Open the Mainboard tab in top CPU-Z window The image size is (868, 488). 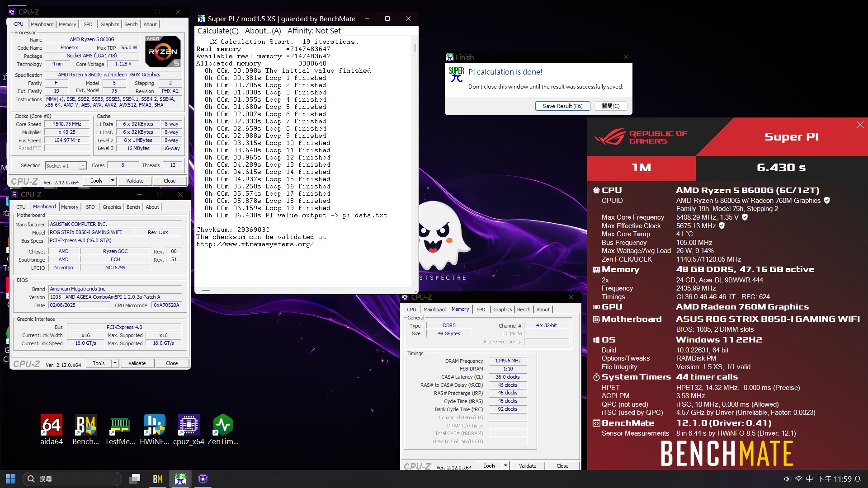coord(42,24)
